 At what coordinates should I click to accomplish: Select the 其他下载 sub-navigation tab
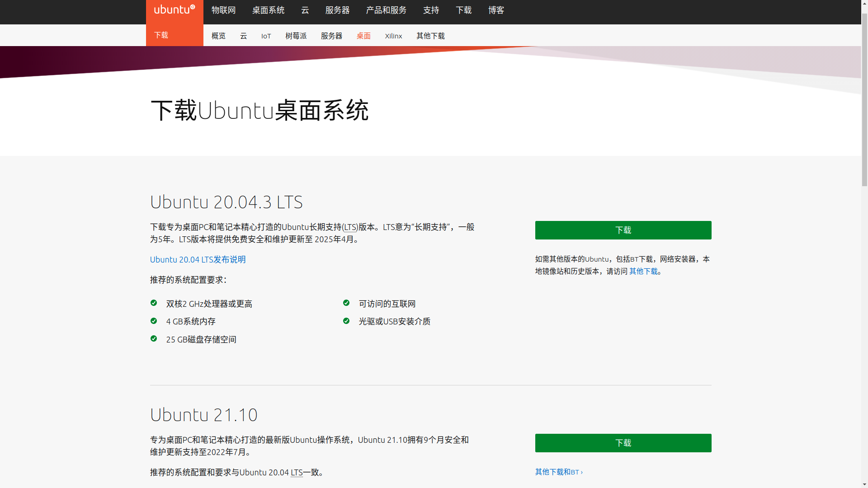click(430, 36)
